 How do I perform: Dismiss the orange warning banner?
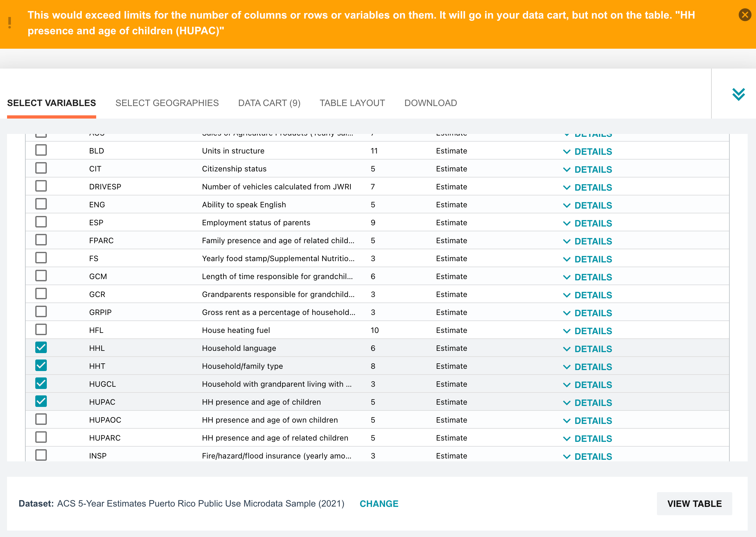click(744, 15)
